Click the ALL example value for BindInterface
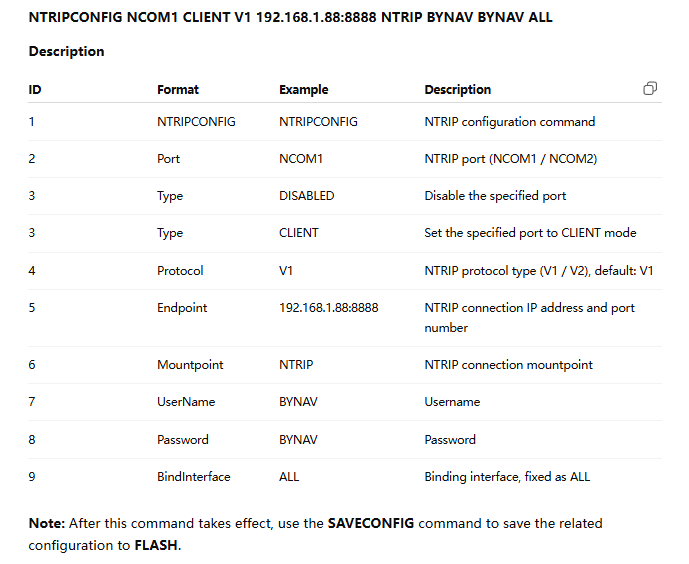 [x=289, y=477]
